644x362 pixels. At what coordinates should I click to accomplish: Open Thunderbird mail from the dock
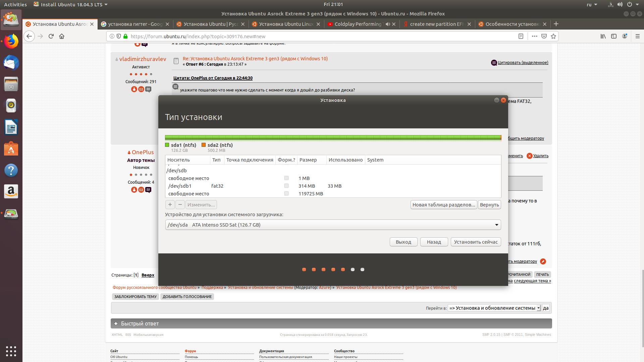coord(11,63)
